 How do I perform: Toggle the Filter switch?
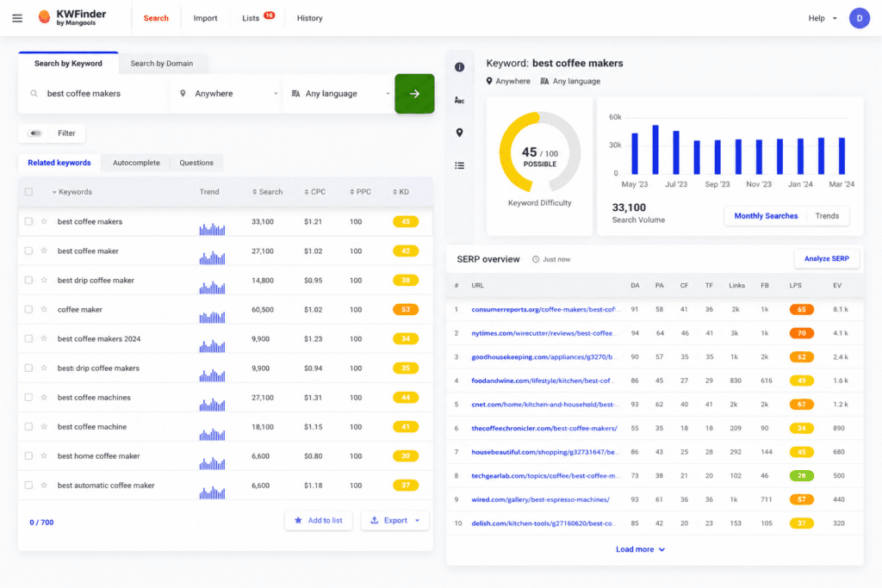click(x=34, y=133)
